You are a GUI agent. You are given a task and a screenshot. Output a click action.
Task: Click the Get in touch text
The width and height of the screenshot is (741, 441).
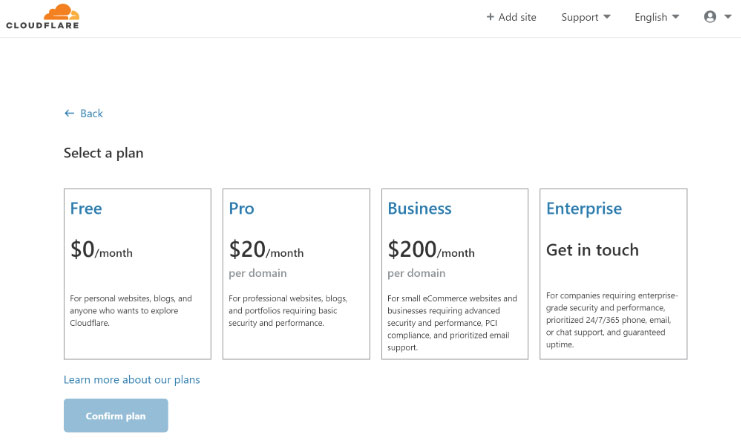tap(592, 250)
